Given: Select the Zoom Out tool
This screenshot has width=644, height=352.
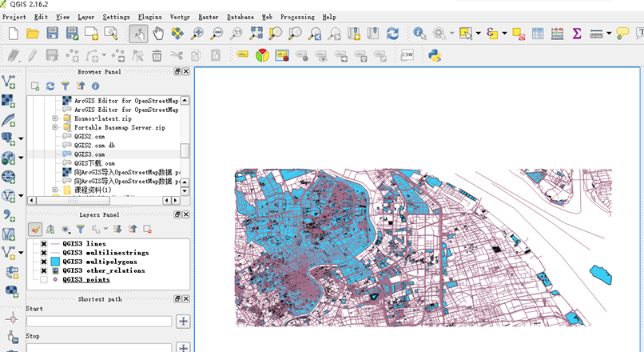Looking at the screenshot, I should click(x=217, y=34).
